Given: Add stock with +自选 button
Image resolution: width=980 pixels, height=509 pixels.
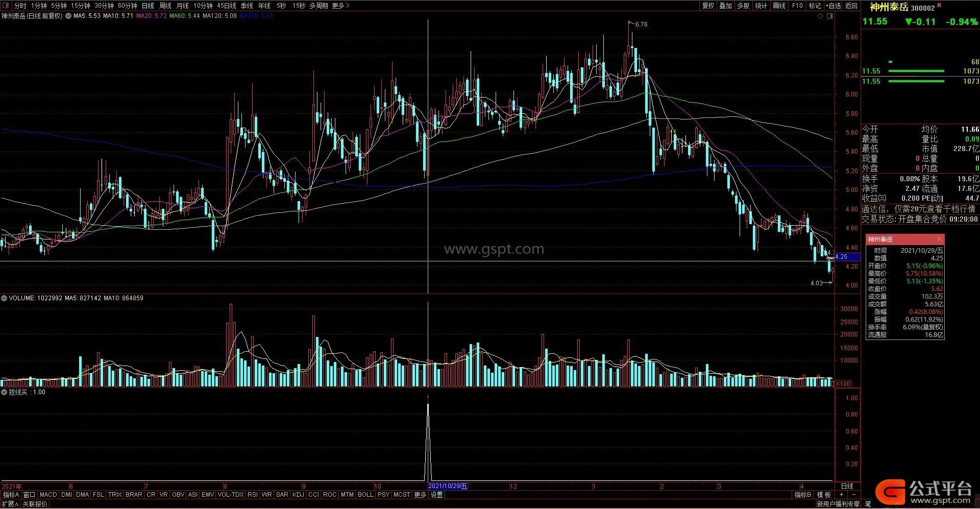Looking at the screenshot, I should (833, 6).
